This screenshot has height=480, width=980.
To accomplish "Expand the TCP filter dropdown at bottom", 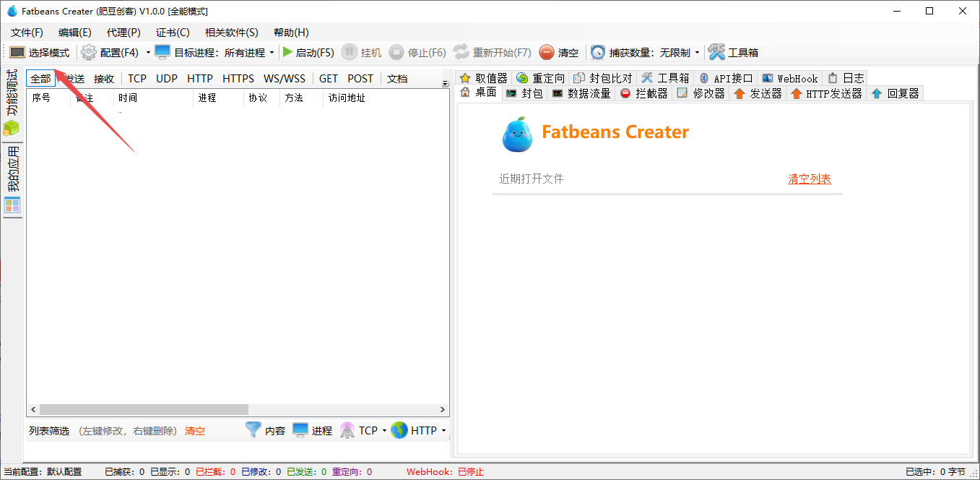I will pyautogui.click(x=384, y=431).
